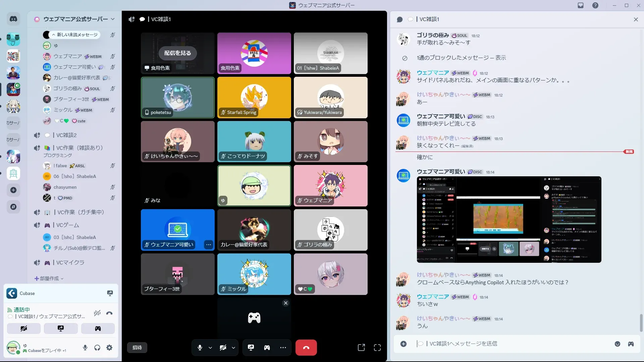Toggle microphone mute in the call bar

coord(200,348)
